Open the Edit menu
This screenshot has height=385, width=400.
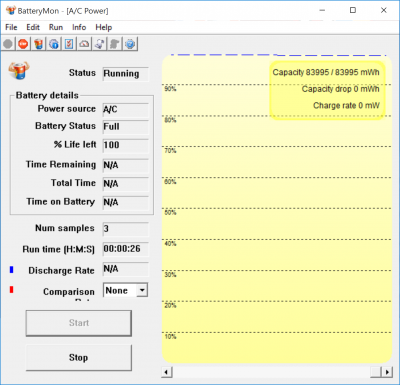(33, 27)
